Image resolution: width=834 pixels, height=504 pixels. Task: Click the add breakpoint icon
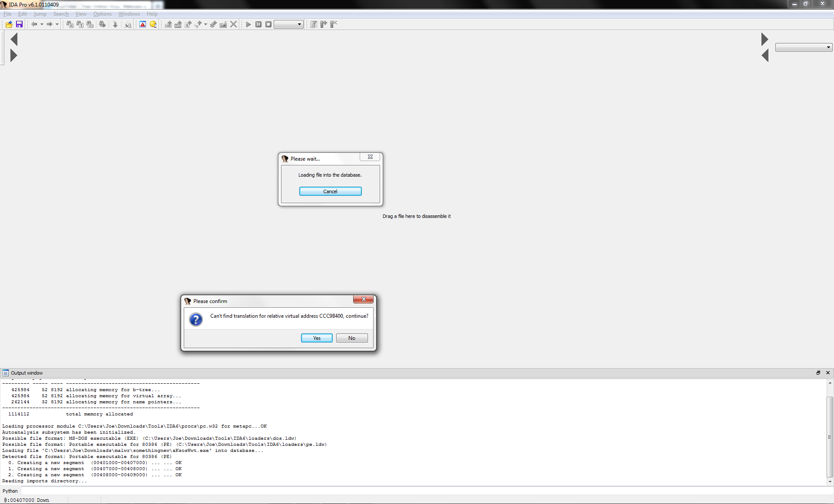[x=324, y=24]
